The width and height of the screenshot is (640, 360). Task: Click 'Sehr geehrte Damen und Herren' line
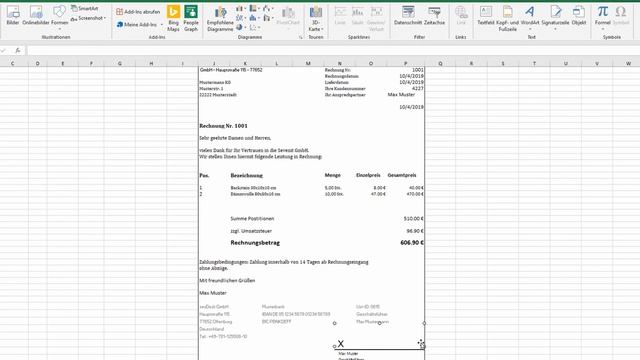(235, 138)
